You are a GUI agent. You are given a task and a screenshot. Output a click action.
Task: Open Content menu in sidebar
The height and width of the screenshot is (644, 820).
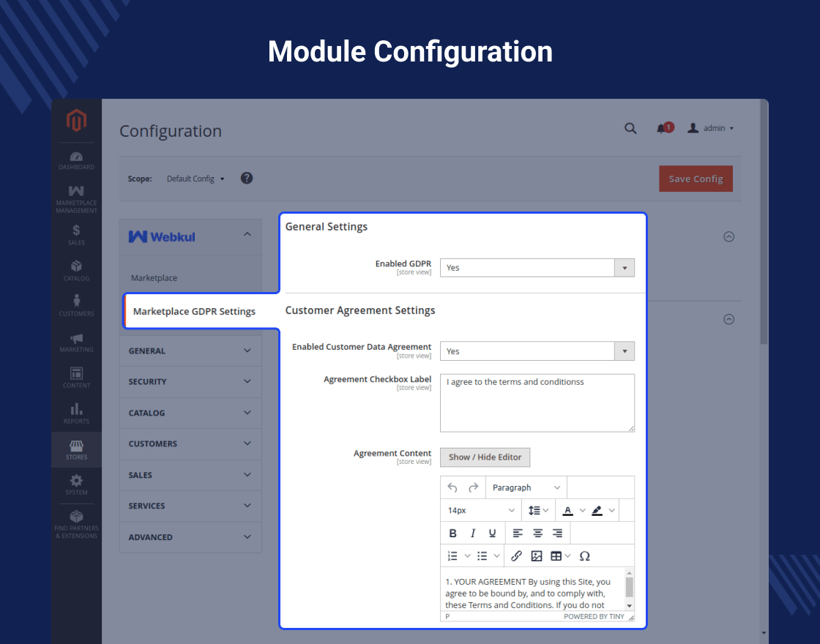(76, 378)
